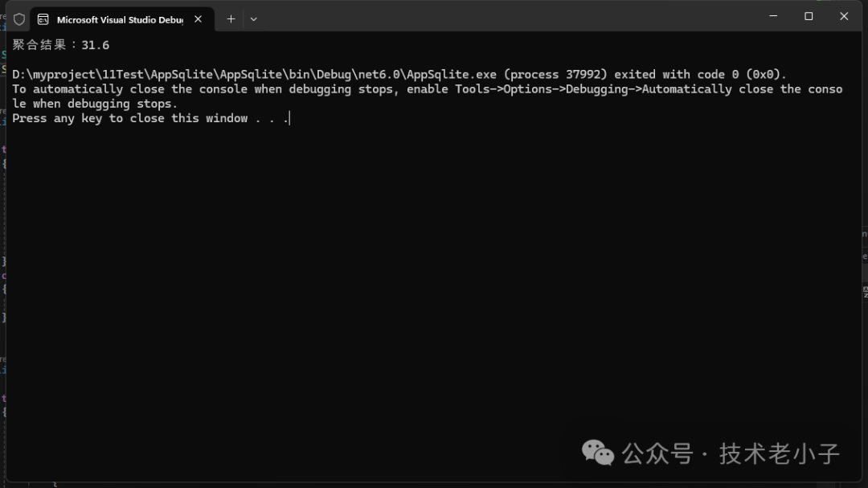Click the terminal icon on the debug tab
Viewport: 868px width, 488px height.
click(x=43, y=19)
